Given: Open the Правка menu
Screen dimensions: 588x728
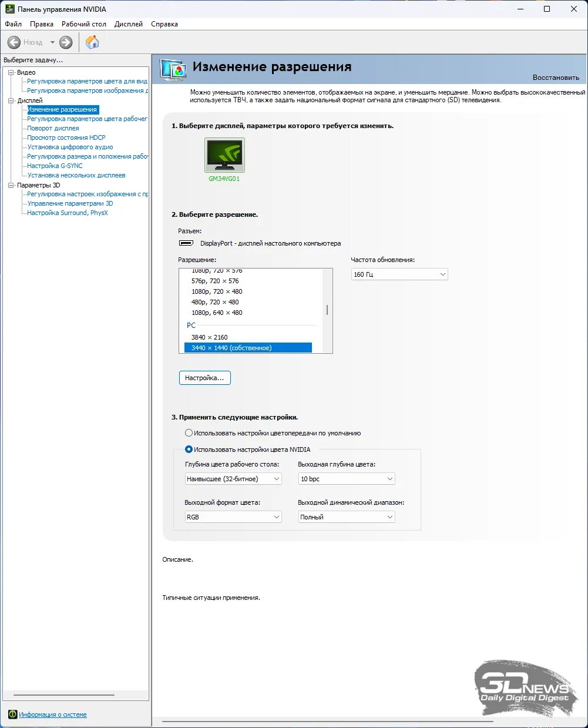Looking at the screenshot, I should point(42,24).
